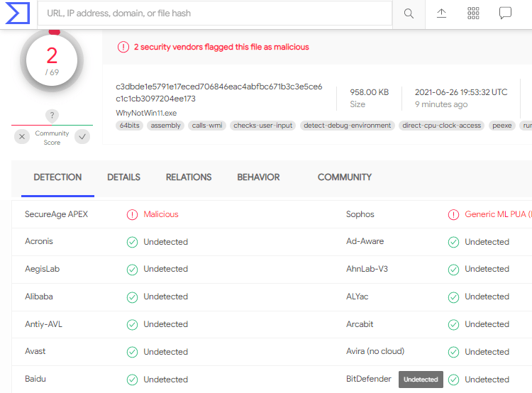The height and width of the screenshot is (393, 532).
Task: Click the Sophos detection warning icon
Action: coord(453,214)
